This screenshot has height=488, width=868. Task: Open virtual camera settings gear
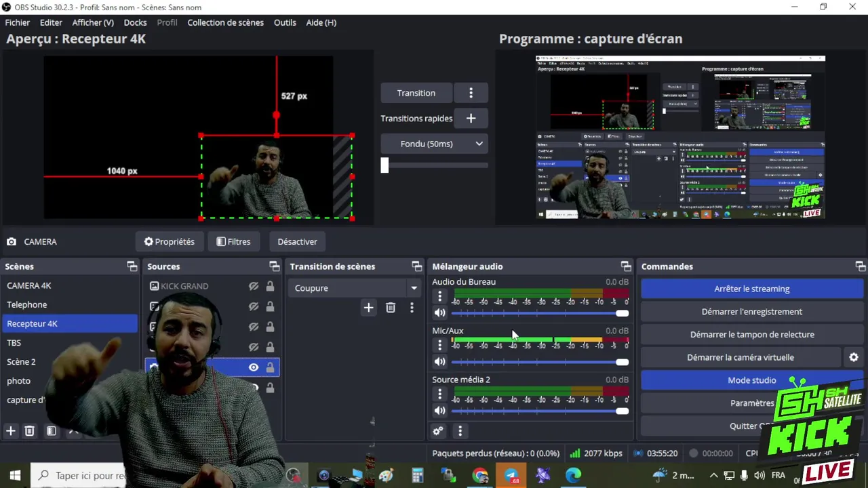click(x=854, y=357)
